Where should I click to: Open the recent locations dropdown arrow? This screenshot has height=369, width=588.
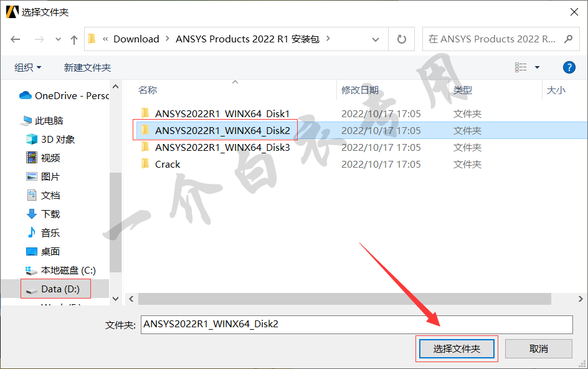pyautogui.click(x=58, y=39)
